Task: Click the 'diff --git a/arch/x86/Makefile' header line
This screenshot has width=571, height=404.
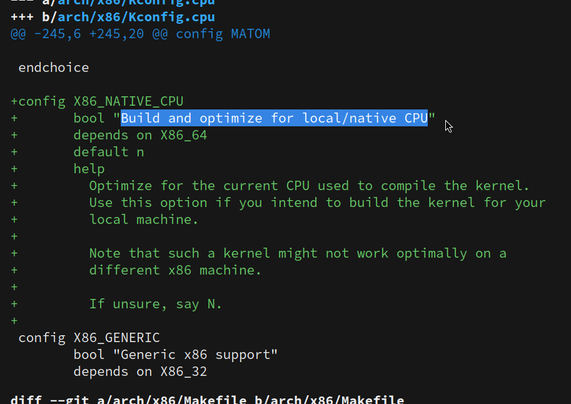Action: (x=207, y=400)
